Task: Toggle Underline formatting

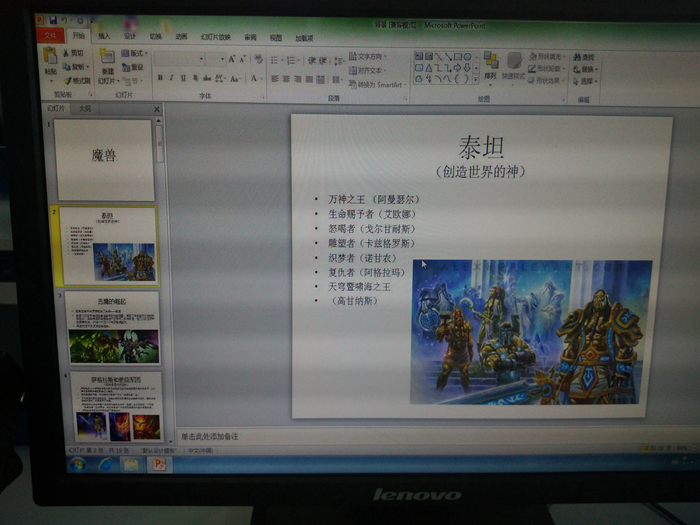Action: 183,78
